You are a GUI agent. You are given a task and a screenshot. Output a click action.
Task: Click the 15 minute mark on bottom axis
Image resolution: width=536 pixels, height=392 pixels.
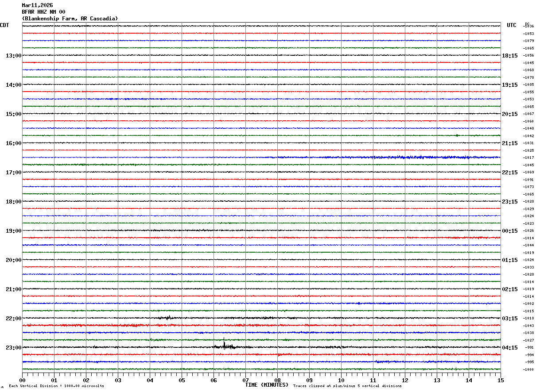point(500,380)
